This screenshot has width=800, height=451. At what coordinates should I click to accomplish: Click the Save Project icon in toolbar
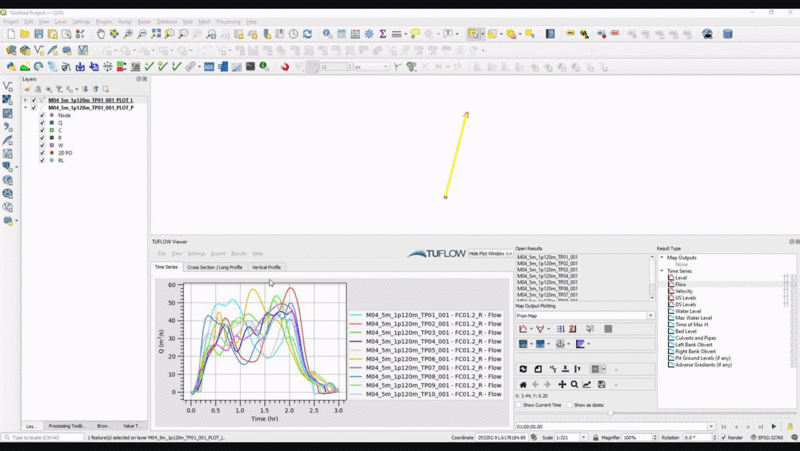coord(39,34)
